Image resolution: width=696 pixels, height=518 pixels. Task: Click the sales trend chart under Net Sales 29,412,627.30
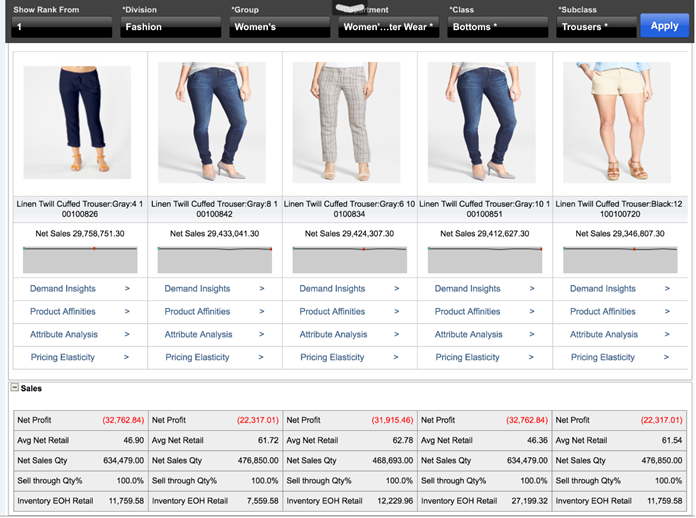485,260
